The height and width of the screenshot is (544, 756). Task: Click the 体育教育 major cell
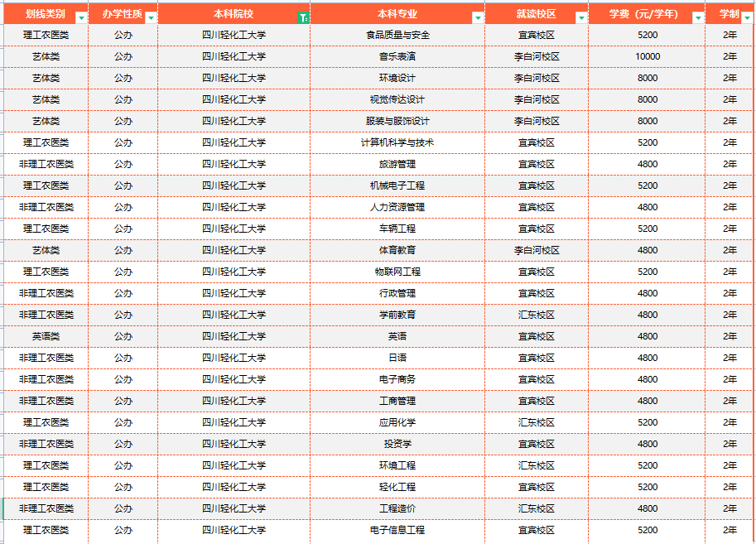397,250
